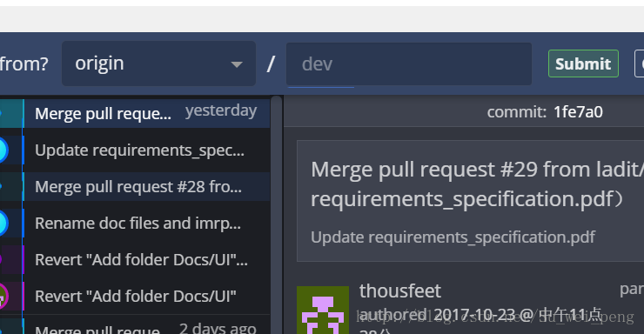The height and width of the screenshot is (334, 644).
Task: Click the magenta avatar node beside Revert commit
Action: (x=3, y=297)
